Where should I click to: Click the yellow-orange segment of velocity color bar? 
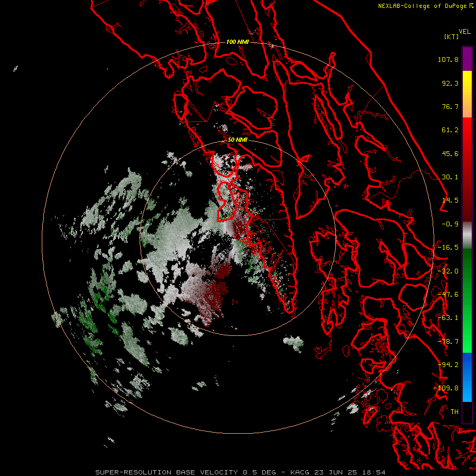[x=467, y=94]
